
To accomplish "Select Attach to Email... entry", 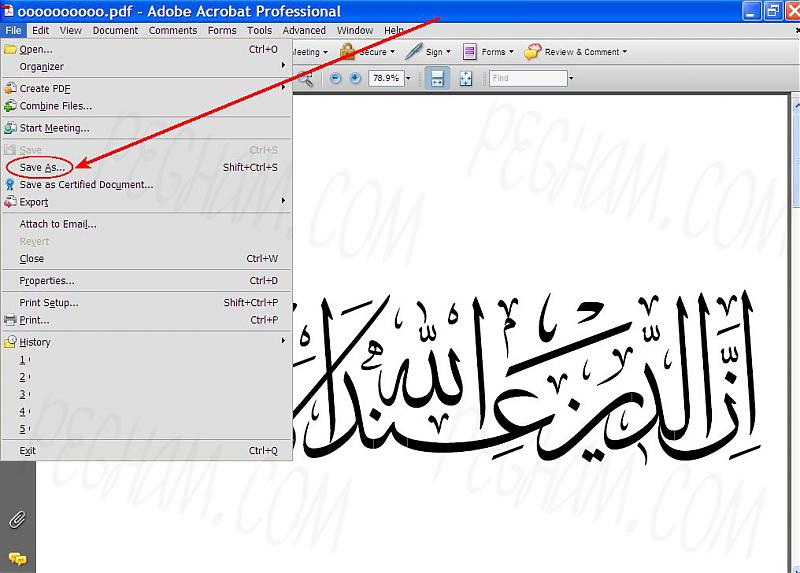I will point(146,224).
